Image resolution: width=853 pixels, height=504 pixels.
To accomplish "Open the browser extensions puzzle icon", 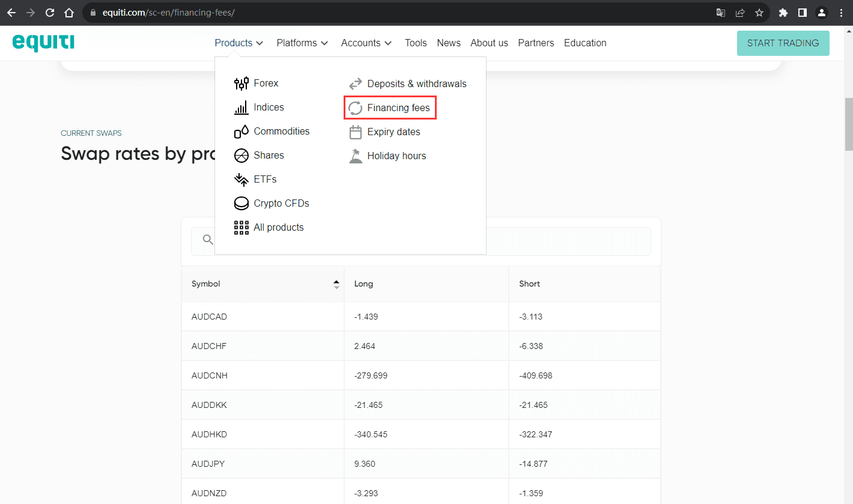I will click(x=783, y=13).
